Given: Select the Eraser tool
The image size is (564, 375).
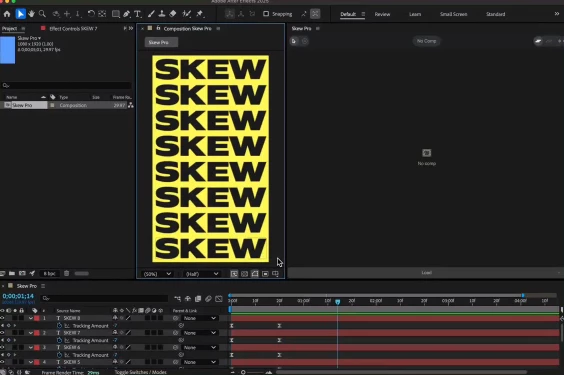Looking at the screenshot, I should coord(173,14).
